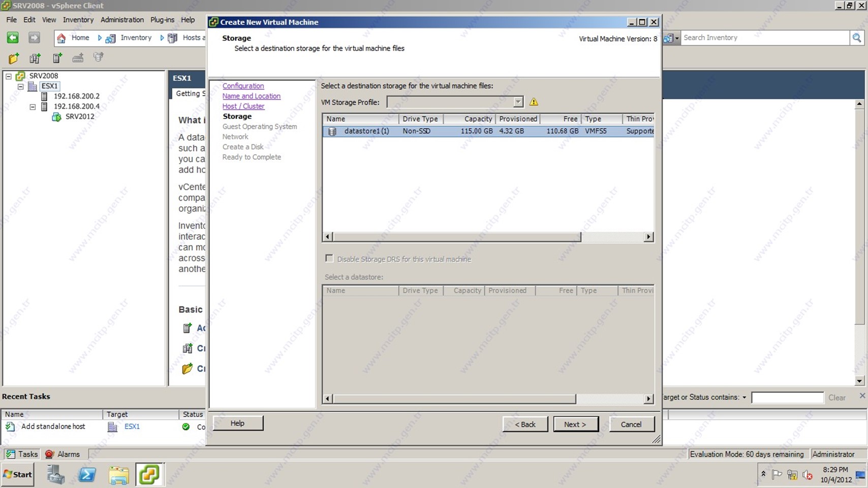This screenshot has height=488, width=868.
Task: Collapse the 192.168.200.4 host node
Action: 33,107
